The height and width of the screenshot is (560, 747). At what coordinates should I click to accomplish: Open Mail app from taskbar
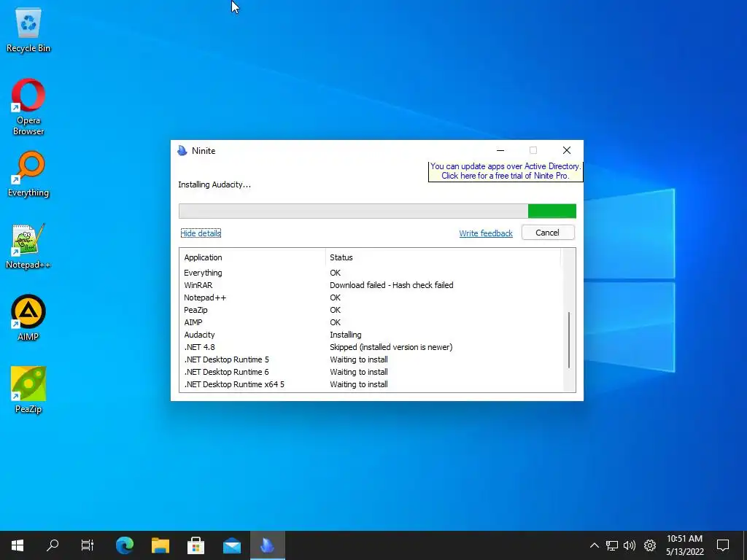point(231,545)
